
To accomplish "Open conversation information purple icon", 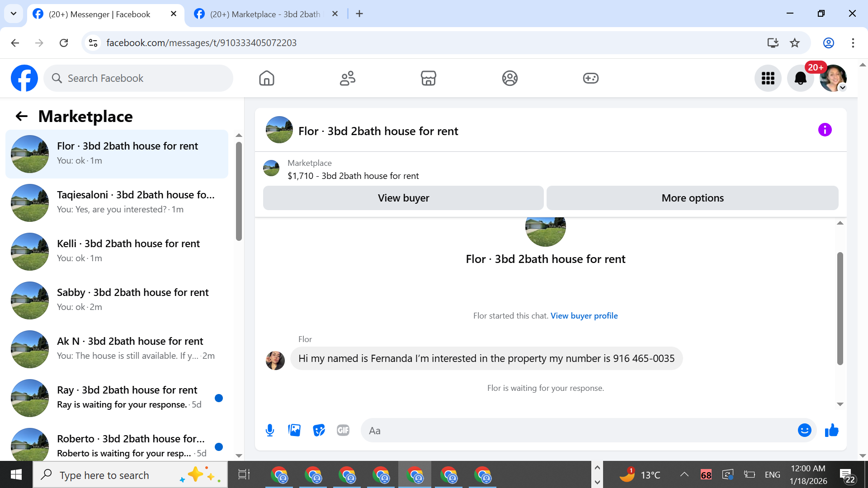I will 825,130.
